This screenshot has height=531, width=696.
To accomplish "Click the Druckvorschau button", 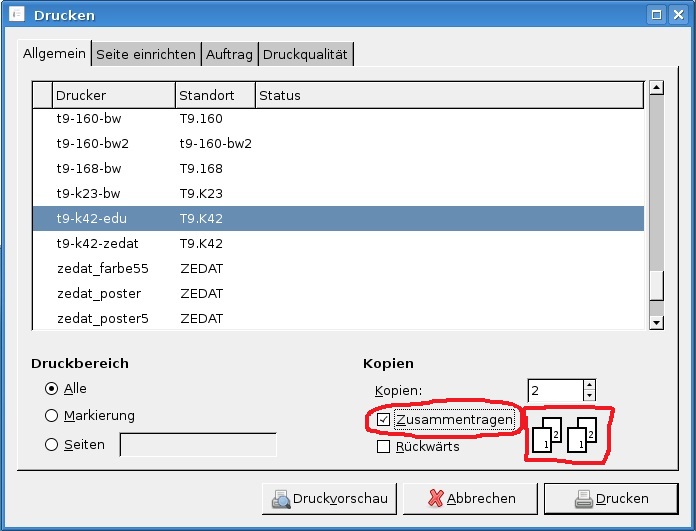I will point(329,498).
